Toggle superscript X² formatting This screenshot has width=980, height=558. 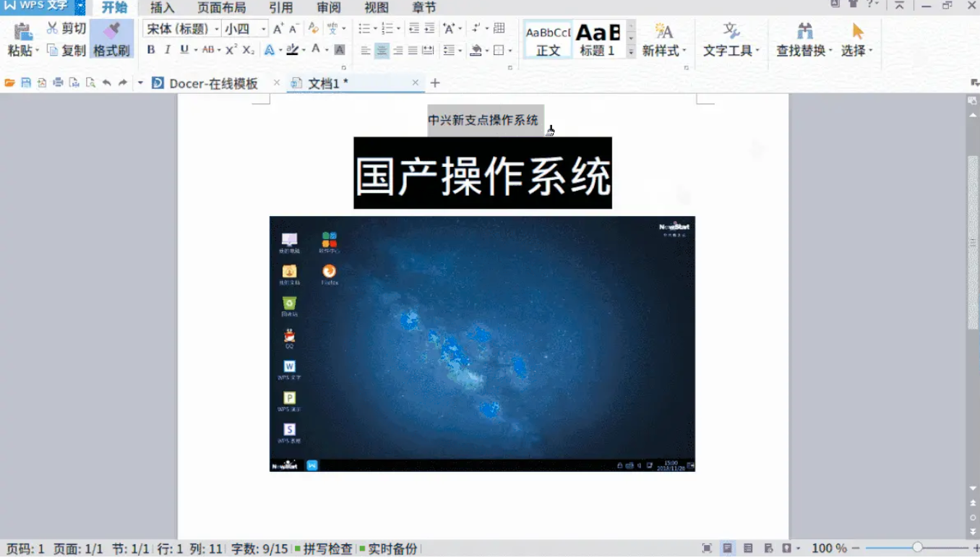[x=231, y=50]
